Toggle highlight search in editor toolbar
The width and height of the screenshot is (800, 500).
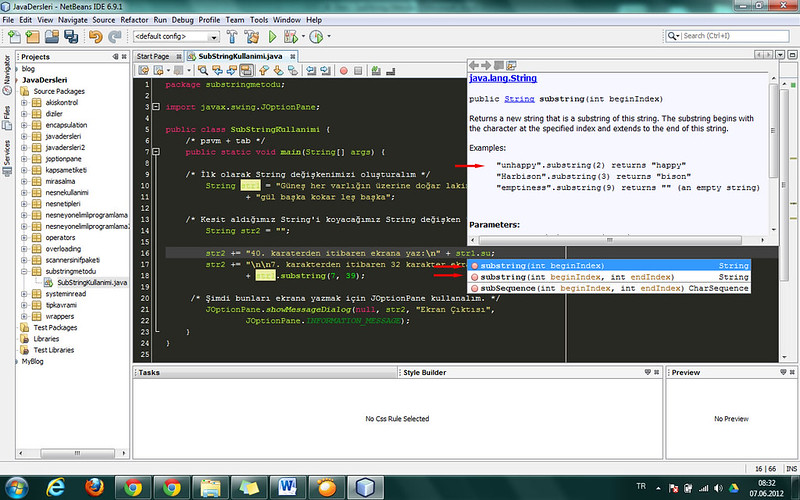coord(246,70)
